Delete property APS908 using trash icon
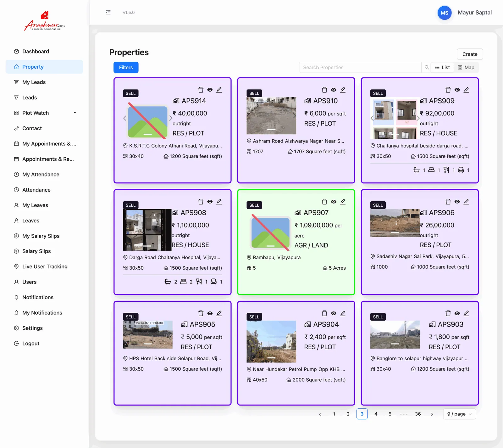Image resolution: width=503 pixels, height=448 pixels. [x=201, y=202]
